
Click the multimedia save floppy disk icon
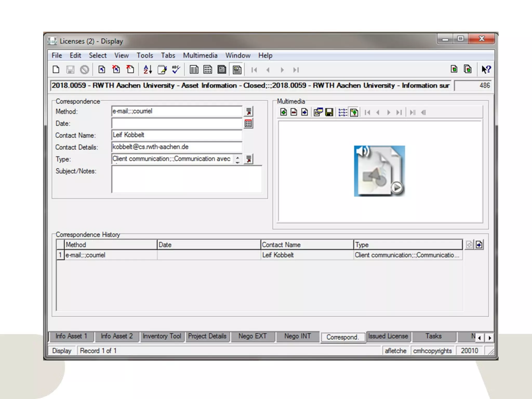coord(329,112)
